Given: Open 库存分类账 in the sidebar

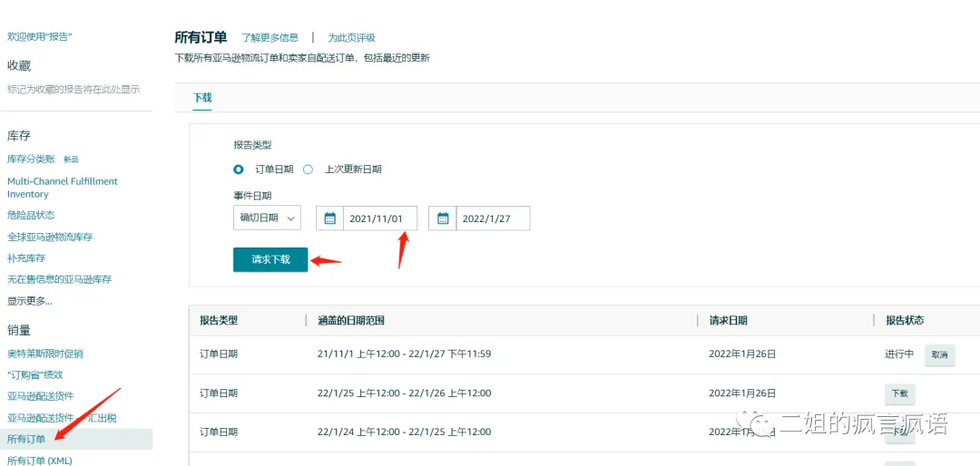Looking at the screenshot, I should point(31,160).
